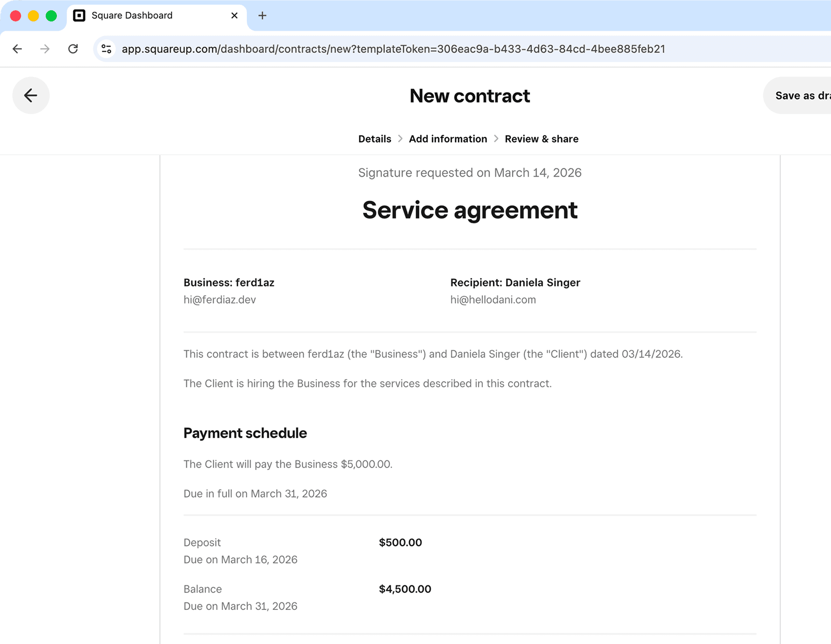Click the Payment schedule heading
The height and width of the screenshot is (644, 831).
[x=244, y=433]
